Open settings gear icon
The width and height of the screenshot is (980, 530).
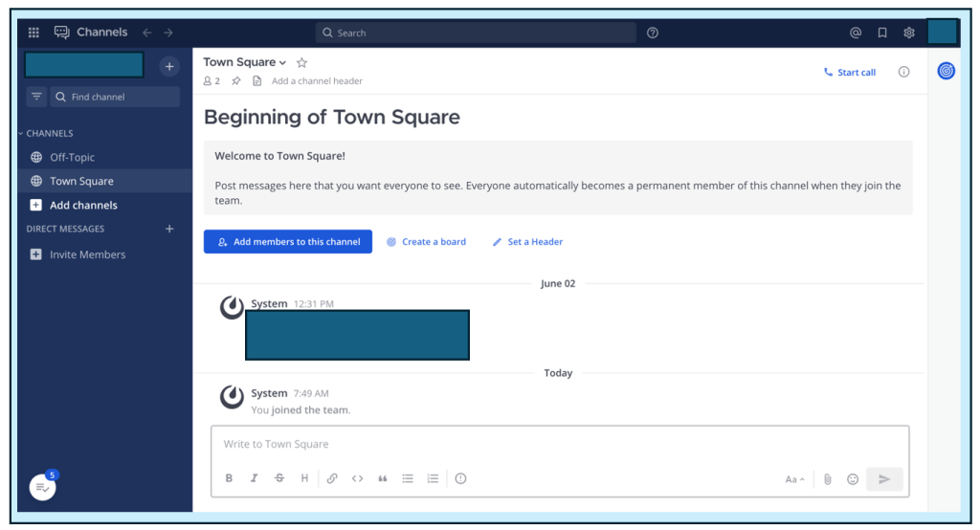pos(909,33)
